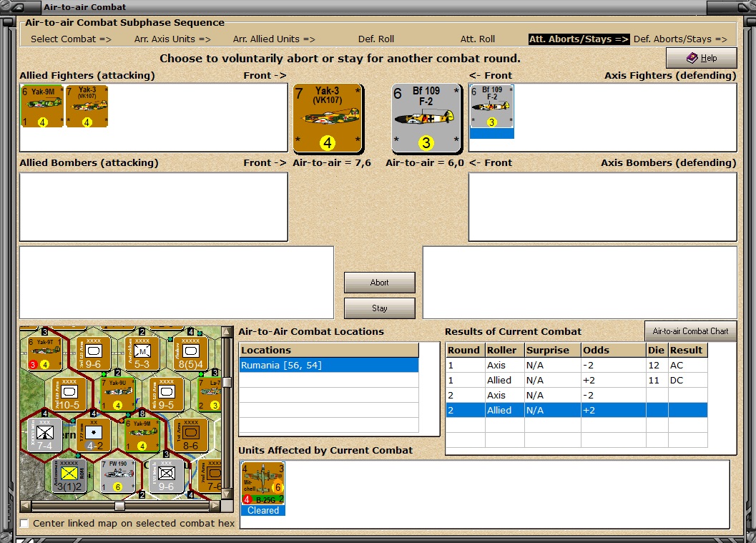The height and width of the screenshot is (543, 756).
Task: Click the window icon left of Air-to-air Combat title
Action: point(19,6)
